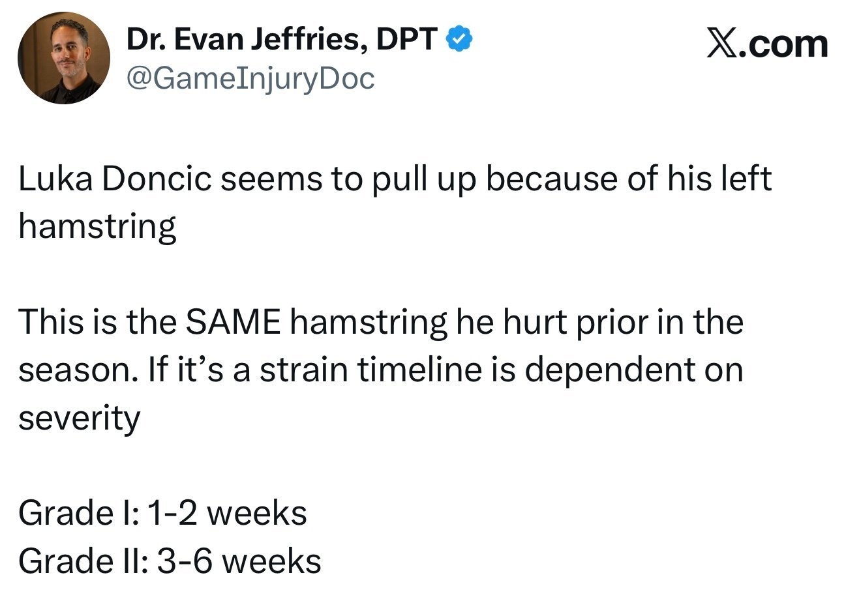
Task: Open the @GameInjuryDoc handle
Action: coord(250,79)
